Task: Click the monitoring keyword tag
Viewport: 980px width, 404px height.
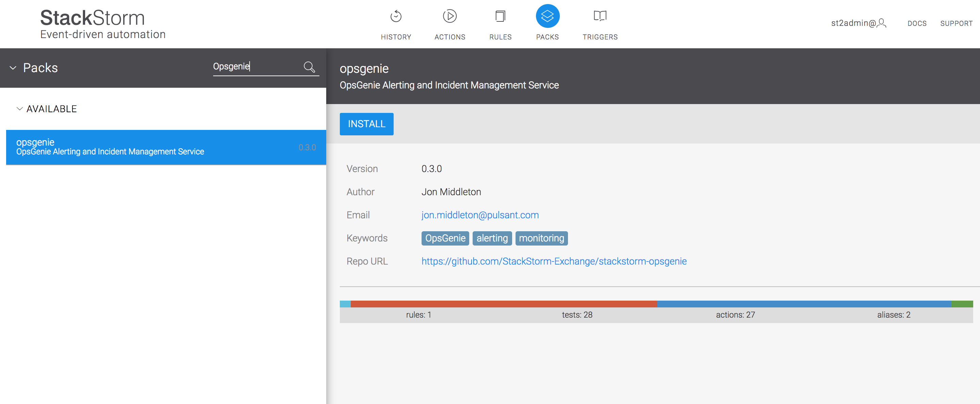Action: tap(541, 238)
